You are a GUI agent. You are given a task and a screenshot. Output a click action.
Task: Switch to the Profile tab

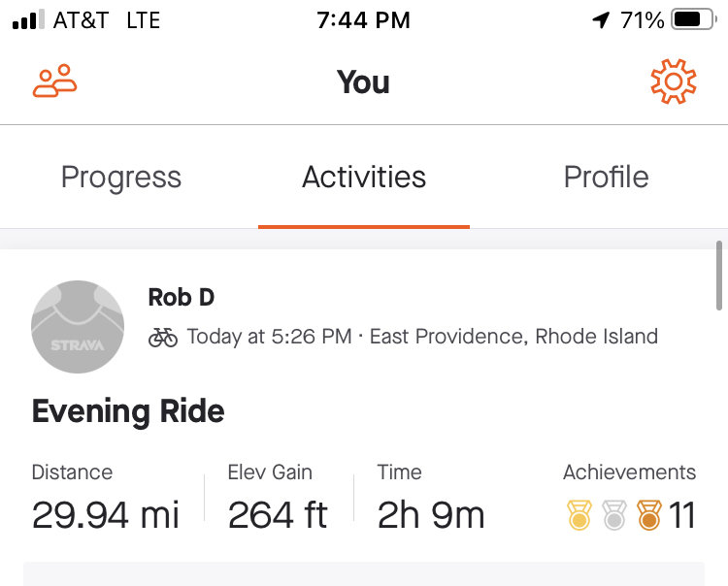607,177
